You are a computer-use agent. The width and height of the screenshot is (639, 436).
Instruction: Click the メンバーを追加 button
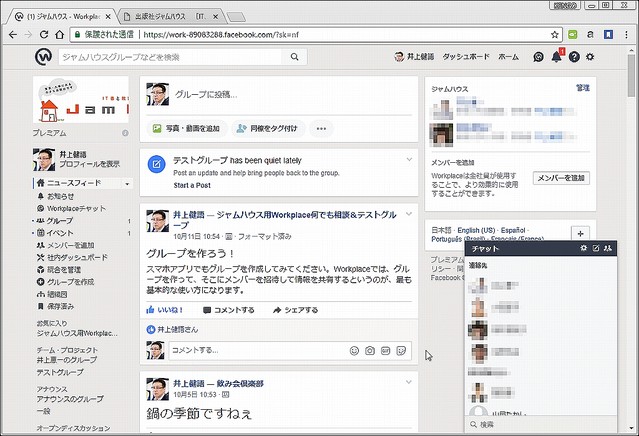tap(561, 178)
